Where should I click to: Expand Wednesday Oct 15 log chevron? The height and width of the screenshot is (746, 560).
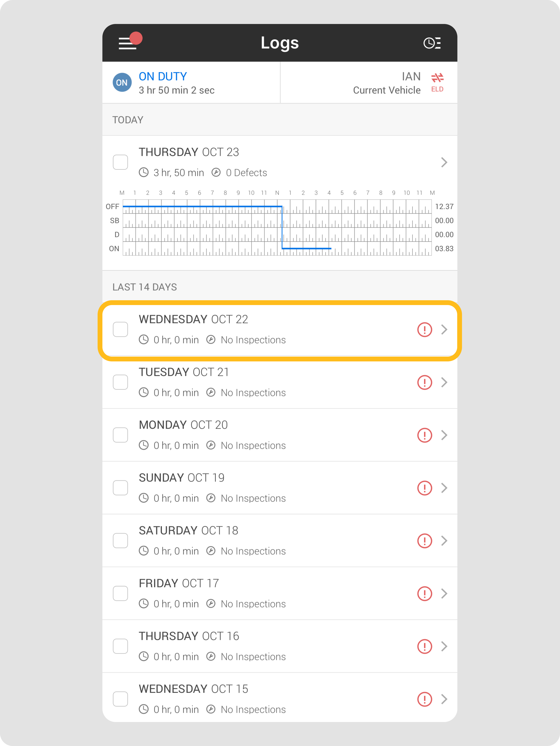coord(444,699)
